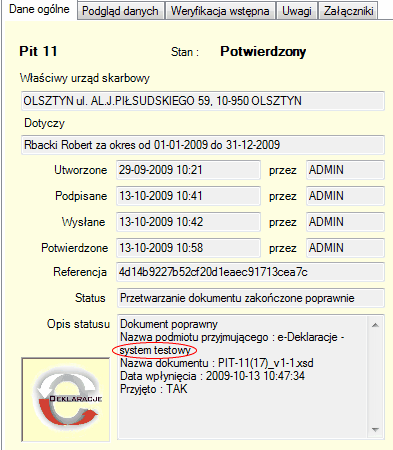Click the 'Pit 11' heading
This screenshot has width=393, height=450.
pos(38,51)
